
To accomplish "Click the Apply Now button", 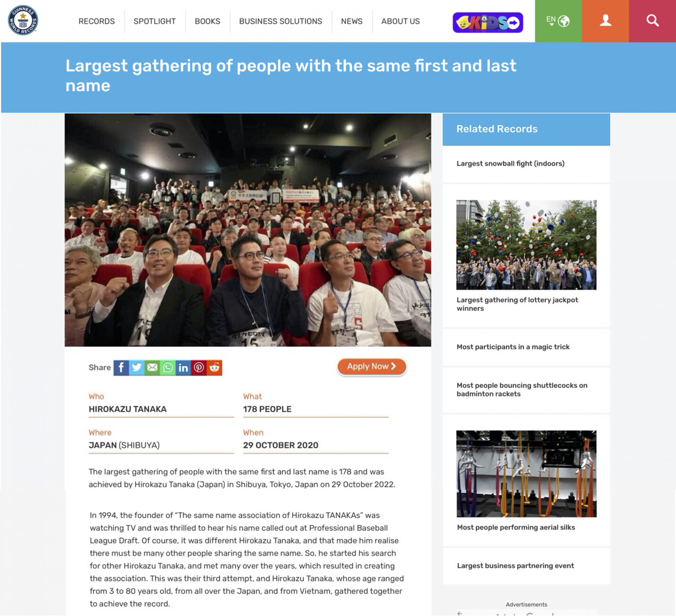I will pyautogui.click(x=372, y=367).
